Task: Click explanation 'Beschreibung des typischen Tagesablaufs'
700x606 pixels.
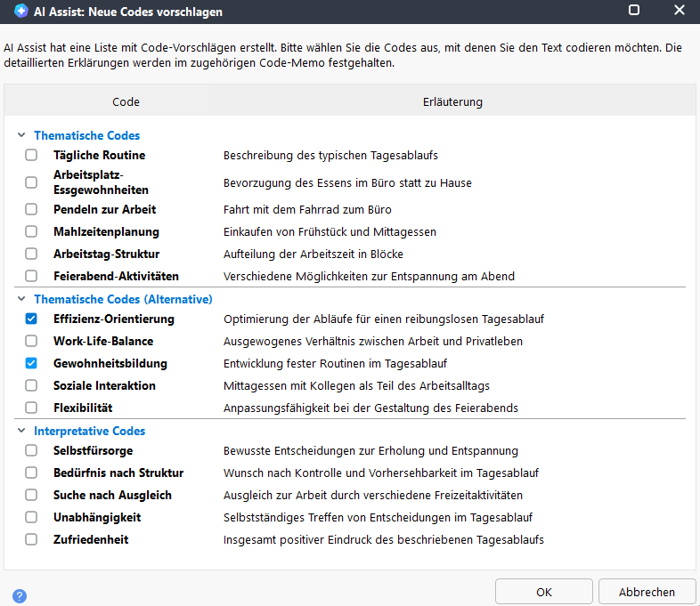Action: [x=330, y=155]
